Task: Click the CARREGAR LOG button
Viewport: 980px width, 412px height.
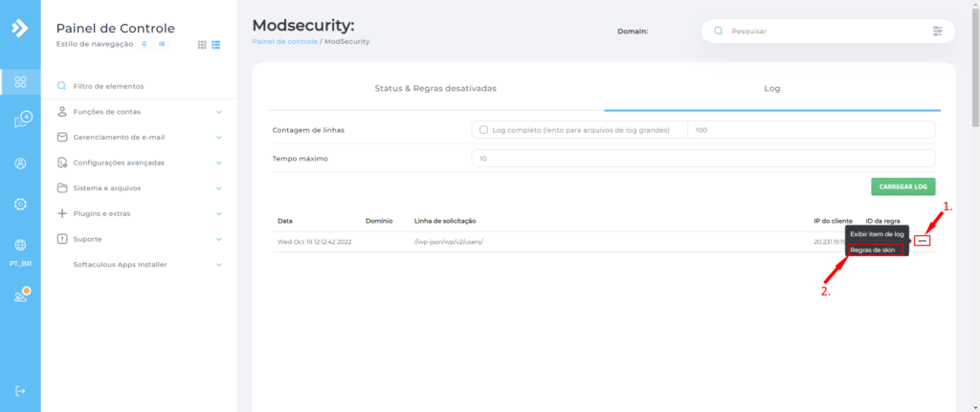Action: pos(902,186)
